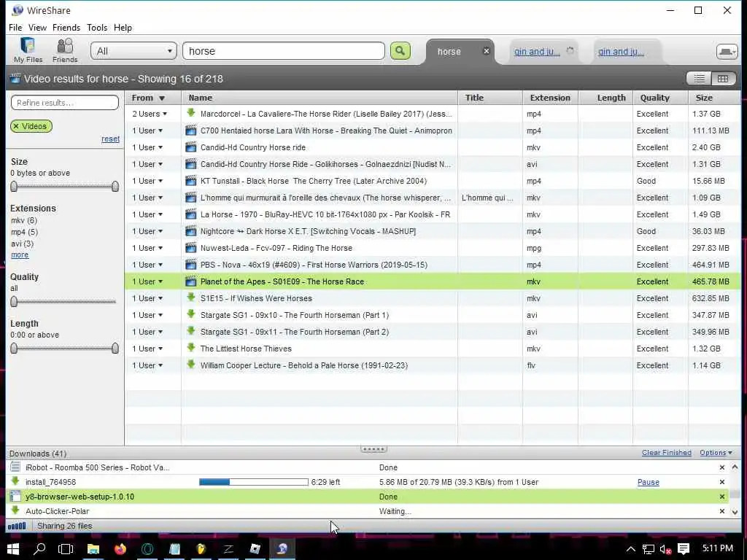Click the more extensions link

pos(20,254)
